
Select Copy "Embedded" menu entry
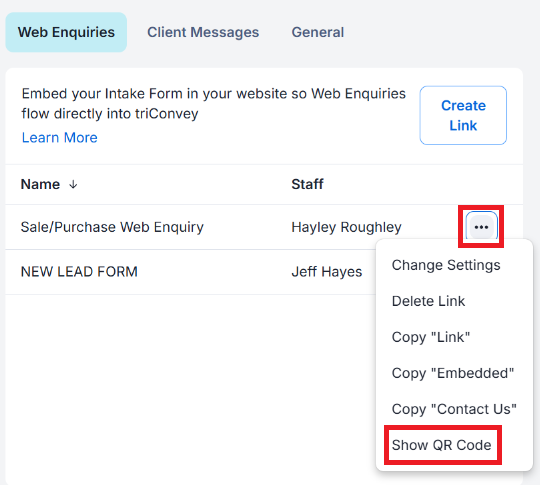(x=453, y=373)
